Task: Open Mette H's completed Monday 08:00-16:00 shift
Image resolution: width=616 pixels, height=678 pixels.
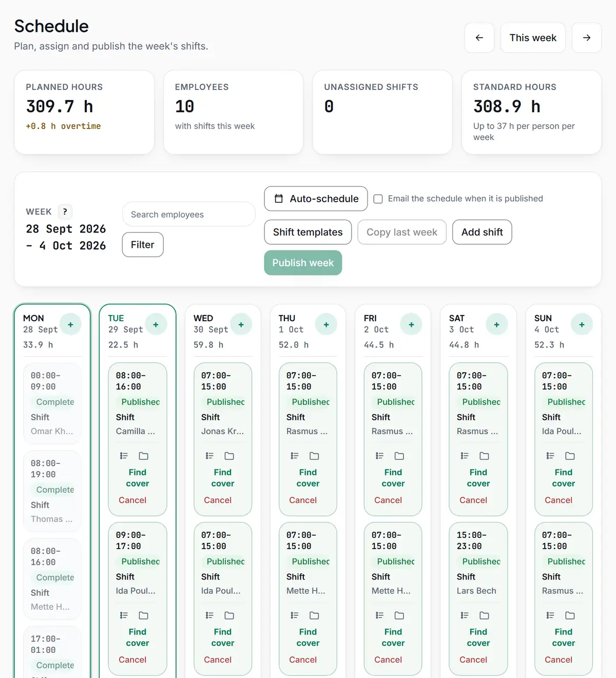Action: click(52, 579)
